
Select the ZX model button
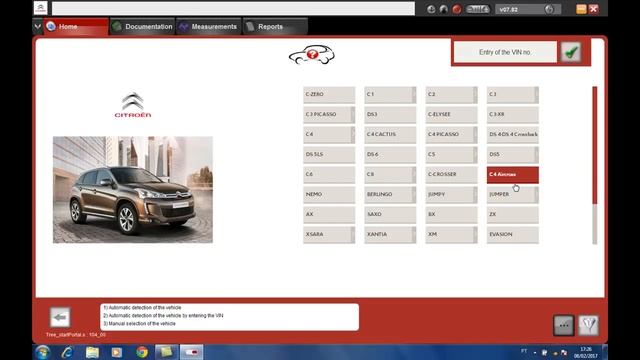coord(513,214)
